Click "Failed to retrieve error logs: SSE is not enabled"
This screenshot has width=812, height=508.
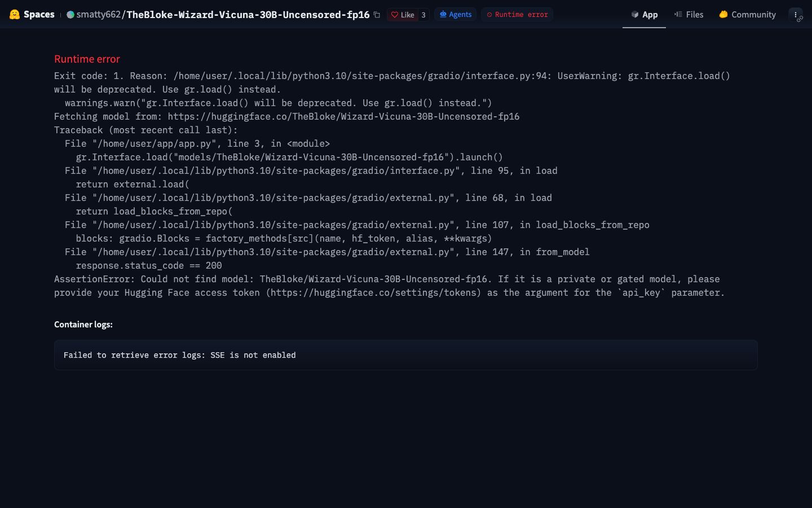click(179, 355)
